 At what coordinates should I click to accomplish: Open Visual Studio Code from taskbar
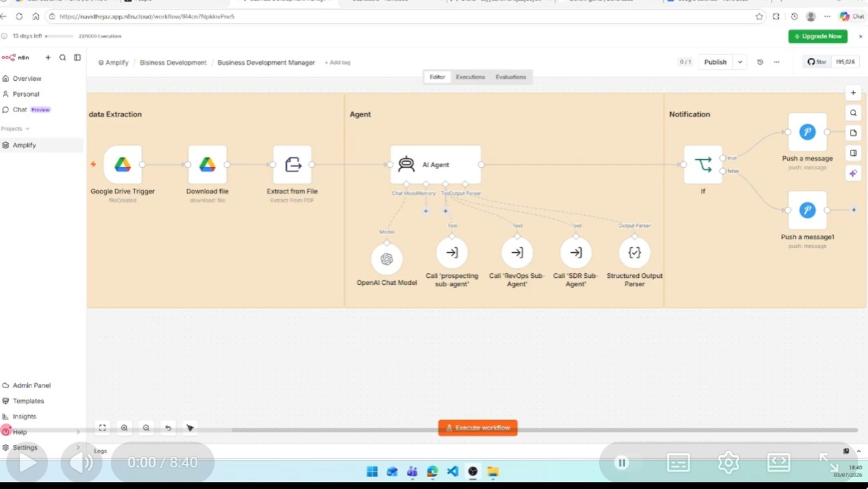(x=453, y=472)
